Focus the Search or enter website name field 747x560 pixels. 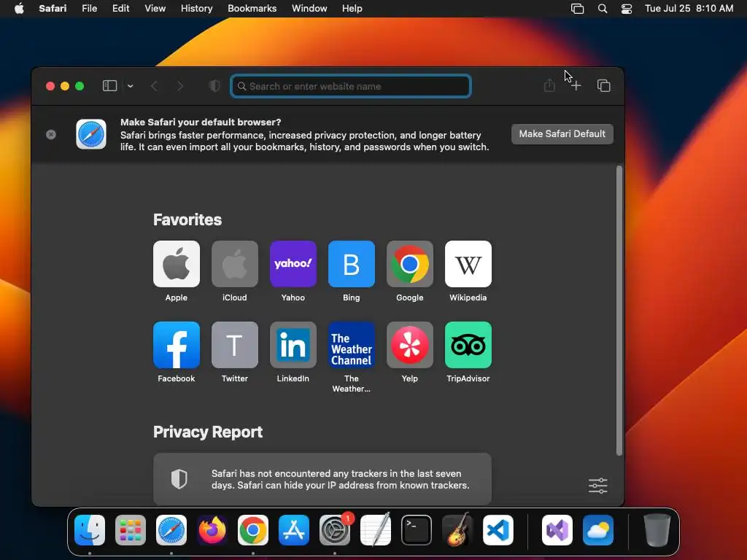pyautogui.click(x=351, y=86)
